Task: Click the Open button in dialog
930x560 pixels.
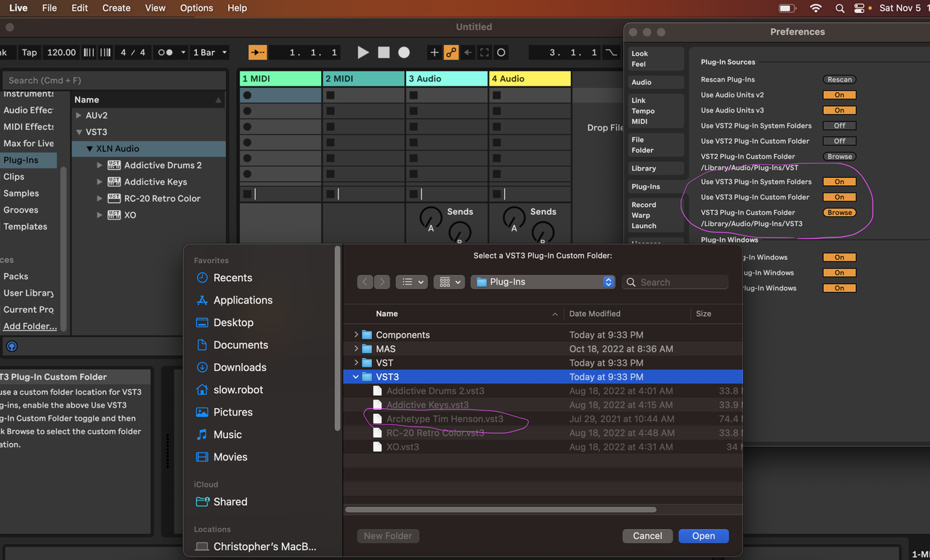Action: (703, 536)
